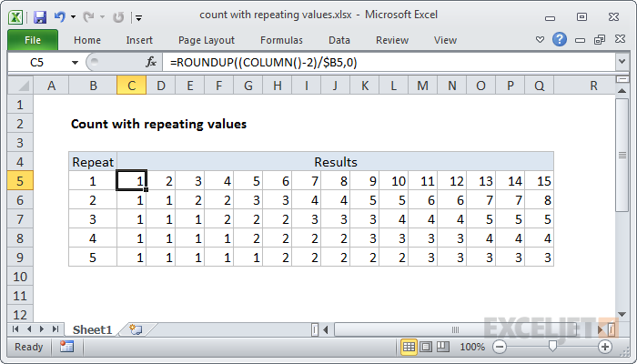Click the Zoom In plus button
Viewport: 637px width, 364px height.
(x=605, y=347)
